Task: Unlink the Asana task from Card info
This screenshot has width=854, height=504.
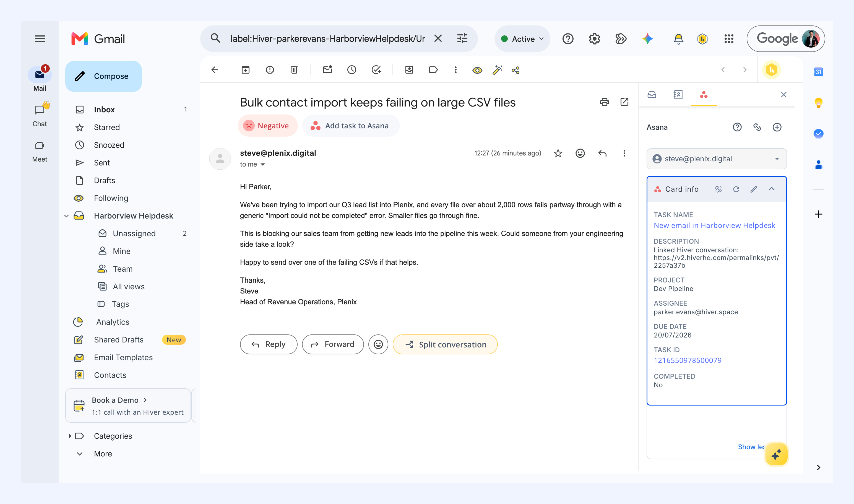Action: (x=718, y=189)
